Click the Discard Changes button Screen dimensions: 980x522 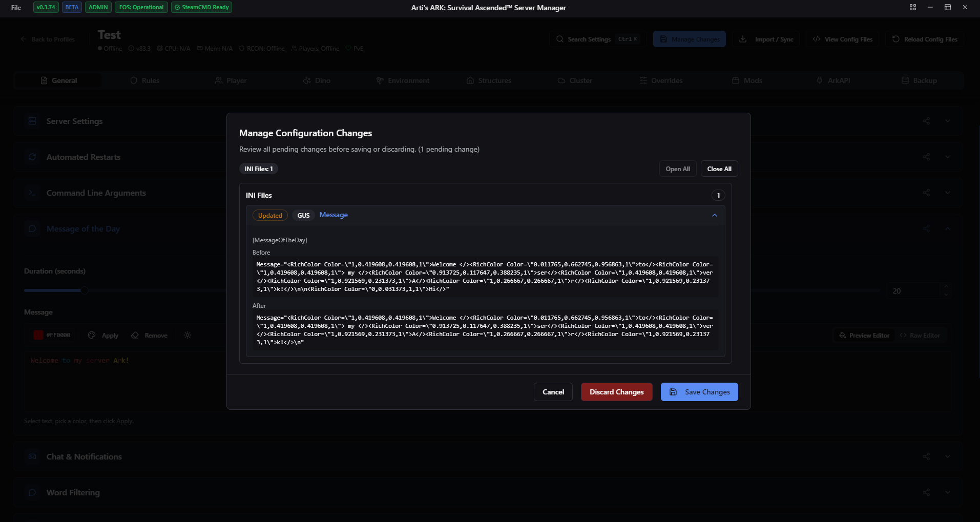(616, 392)
